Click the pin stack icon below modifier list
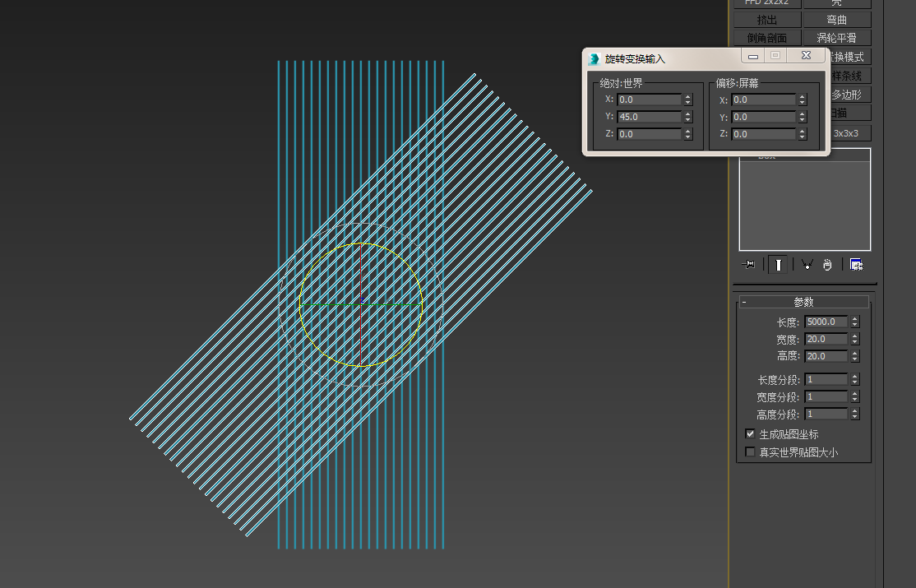Screen dimensions: 916x588 point(748,265)
